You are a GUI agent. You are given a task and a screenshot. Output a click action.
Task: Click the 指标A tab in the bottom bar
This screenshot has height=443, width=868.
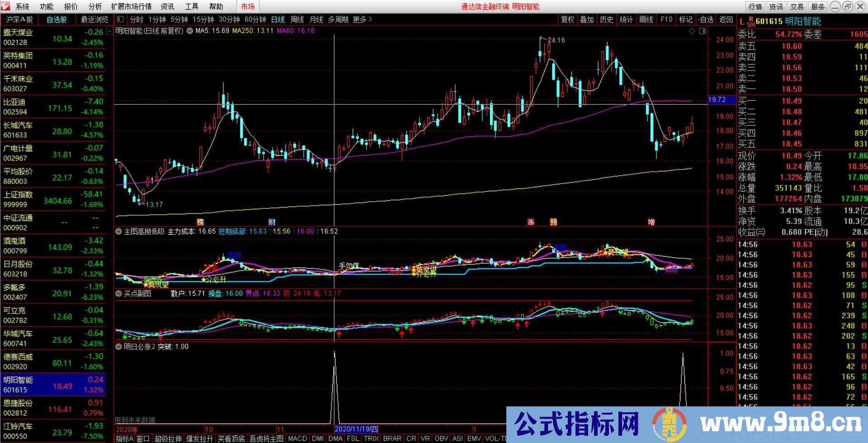coord(124,438)
